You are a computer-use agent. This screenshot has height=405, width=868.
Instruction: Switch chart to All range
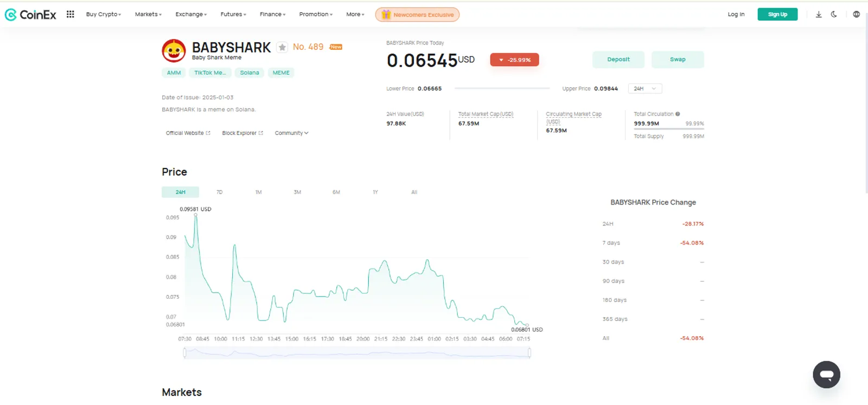pyautogui.click(x=414, y=192)
